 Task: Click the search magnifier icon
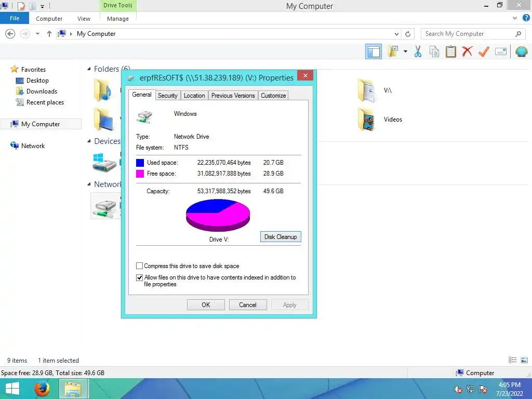[x=518, y=34]
